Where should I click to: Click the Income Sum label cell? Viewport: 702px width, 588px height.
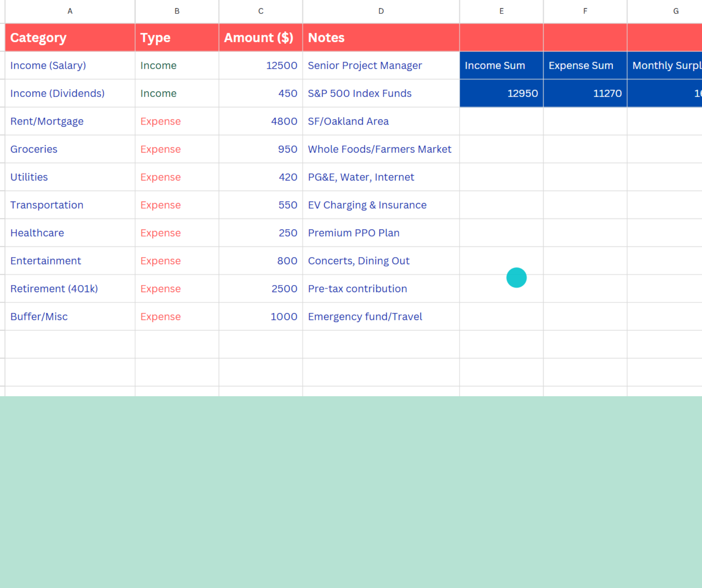501,65
